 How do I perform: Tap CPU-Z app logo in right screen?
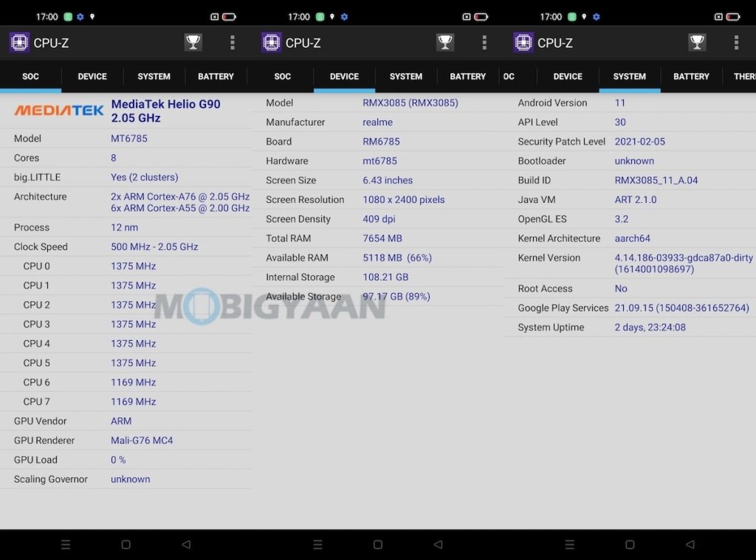click(523, 42)
